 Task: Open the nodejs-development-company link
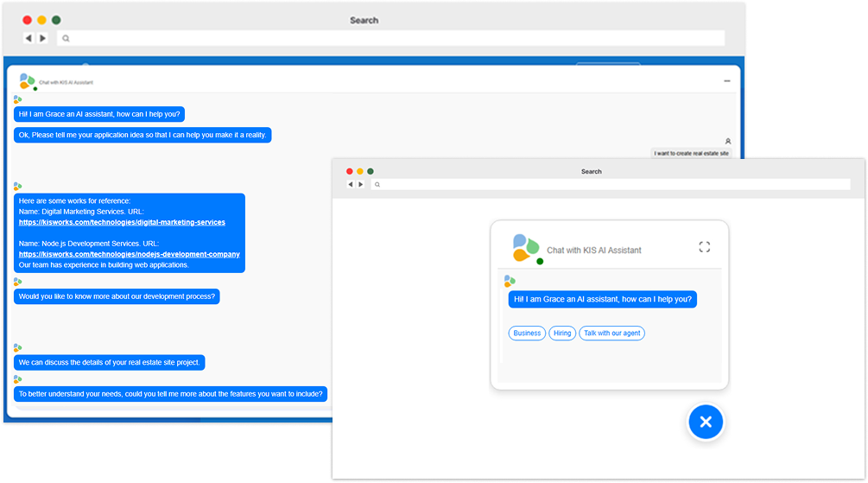[129, 254]
